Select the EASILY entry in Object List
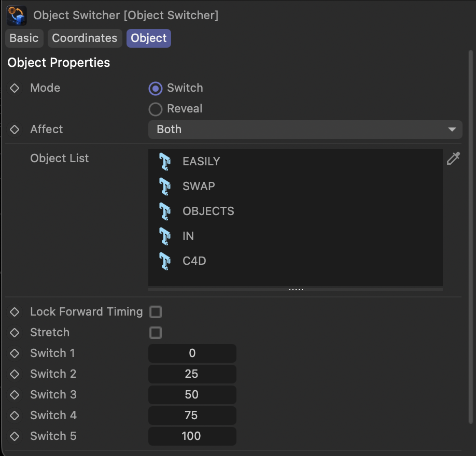The height and width of the screenshot is (456, 476). [x=296, y=161]
